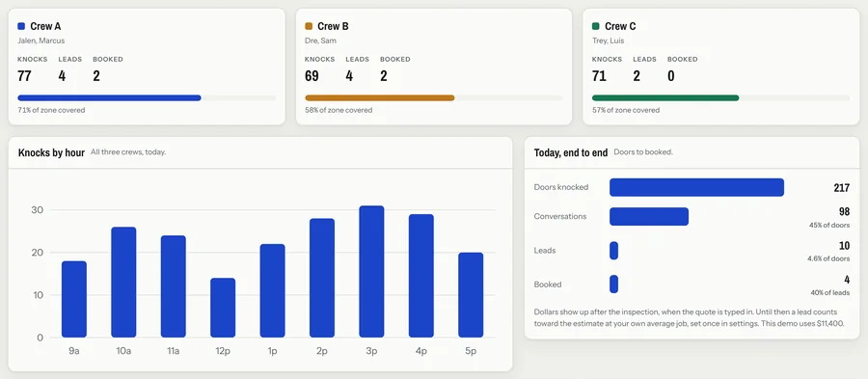This screenshot has height=379, width=868.
Task: Select the Crew A card title
Action: coord(45,26)
